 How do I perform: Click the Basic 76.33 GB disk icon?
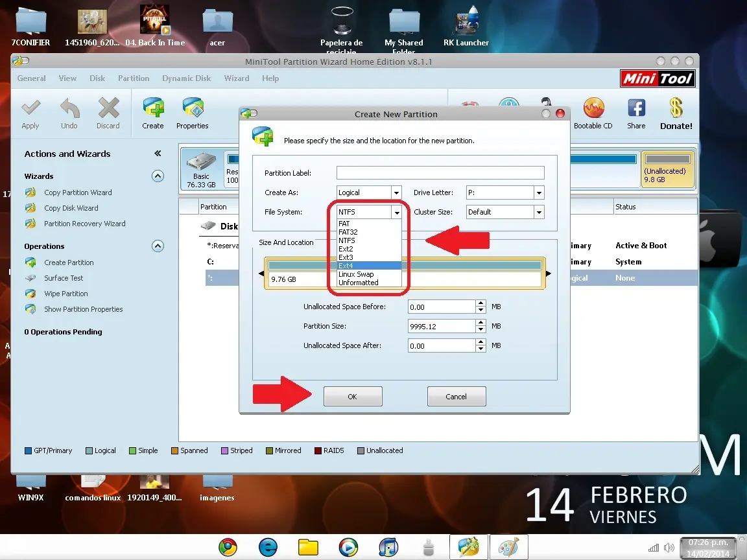[202, 170]
